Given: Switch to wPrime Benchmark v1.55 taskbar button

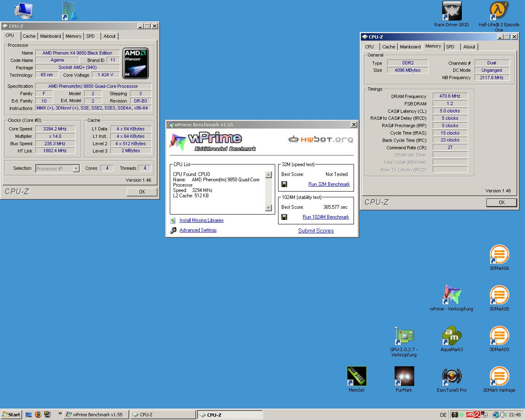Looking at the screenshot, I should [96, 415].
